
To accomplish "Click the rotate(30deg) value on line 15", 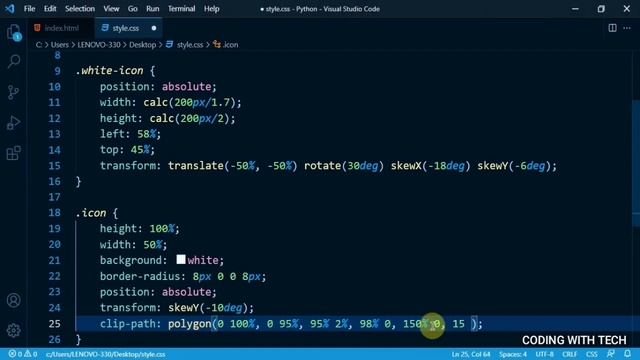I will (x=344, y=166).
